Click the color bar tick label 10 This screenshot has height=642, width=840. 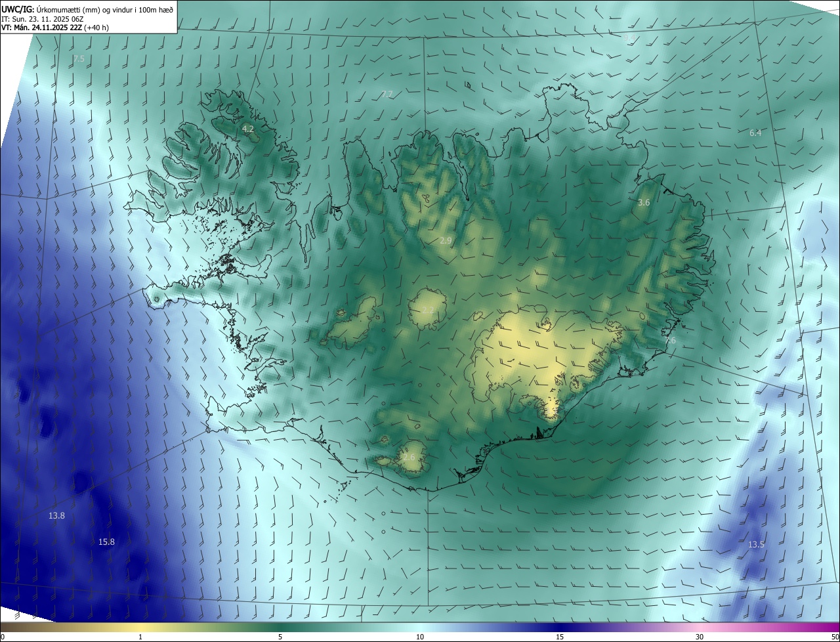420,637
